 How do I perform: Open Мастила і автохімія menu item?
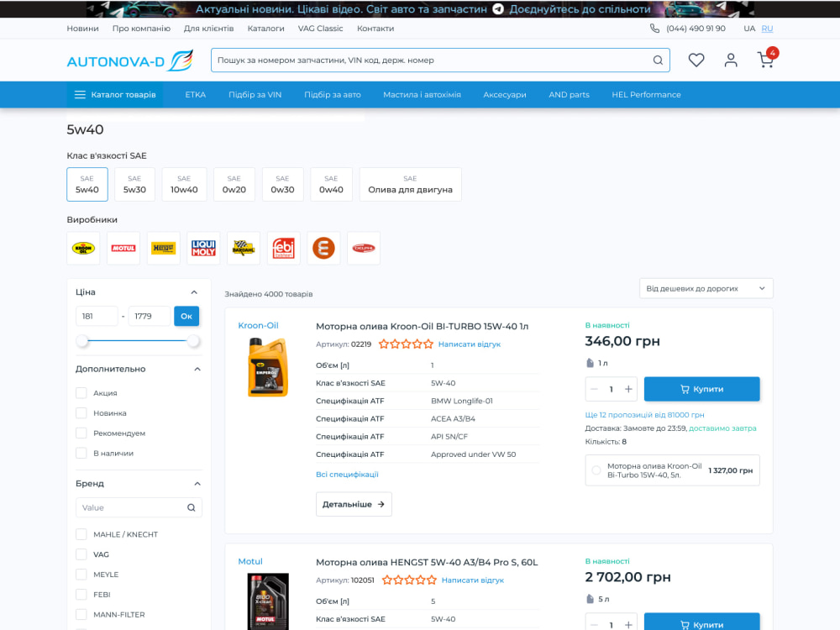(x=423, y=95)
